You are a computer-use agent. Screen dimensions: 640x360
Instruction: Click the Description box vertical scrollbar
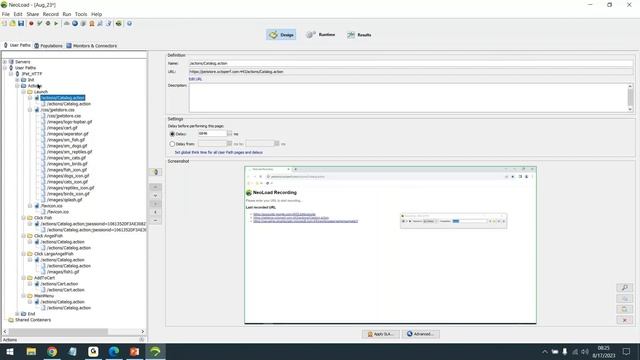(630, 98)
